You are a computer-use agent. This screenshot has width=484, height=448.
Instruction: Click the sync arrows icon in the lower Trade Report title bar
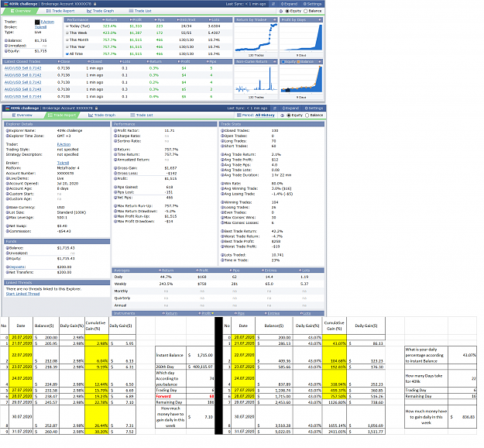tap(274, 109)
